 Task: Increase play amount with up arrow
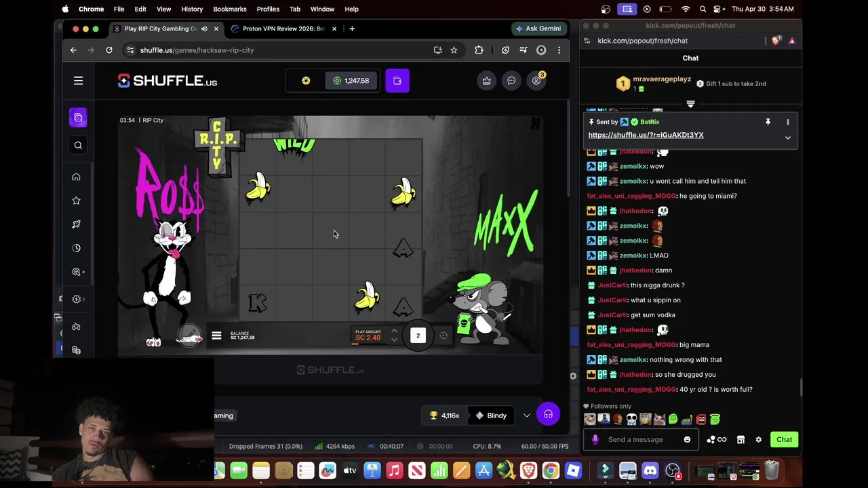pyautogui.click(x=394, y=331)
